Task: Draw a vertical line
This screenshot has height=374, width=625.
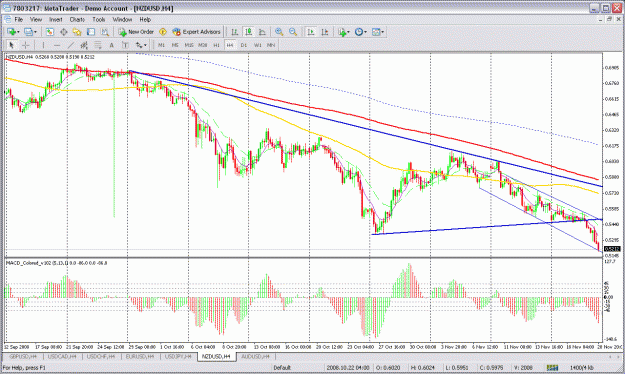Action: [43, 45]
